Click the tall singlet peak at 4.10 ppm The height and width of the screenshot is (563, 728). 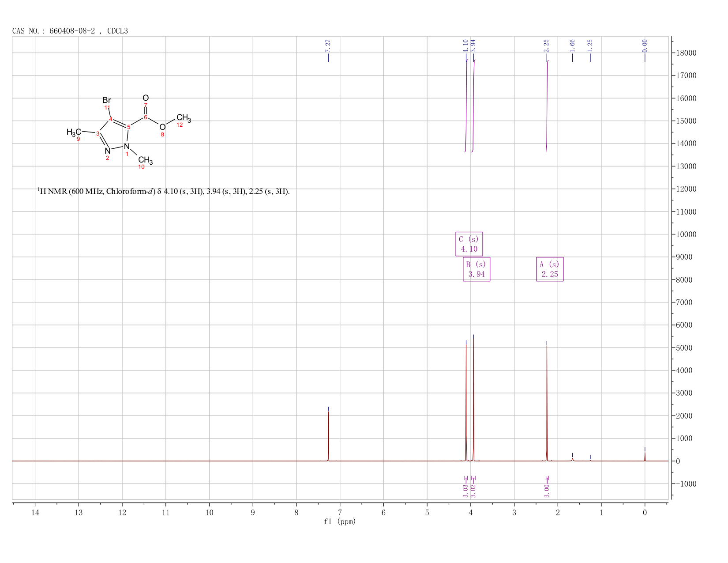(466, 402)
